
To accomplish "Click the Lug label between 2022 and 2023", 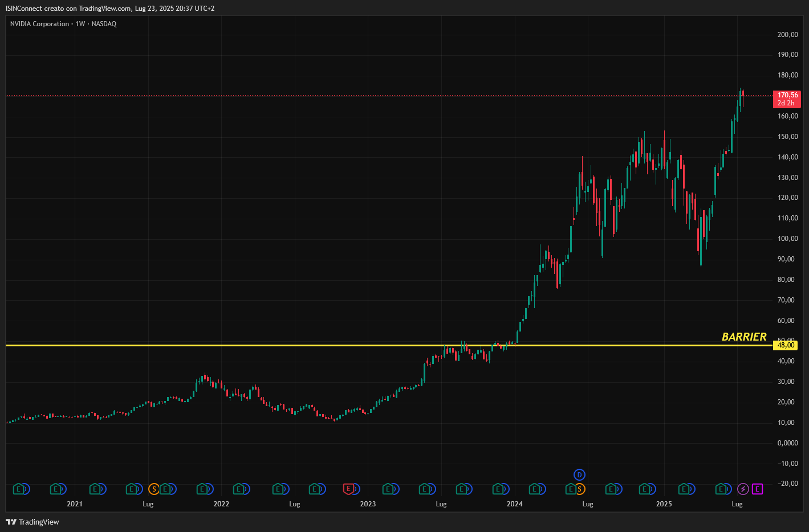I will click(294, 504).
